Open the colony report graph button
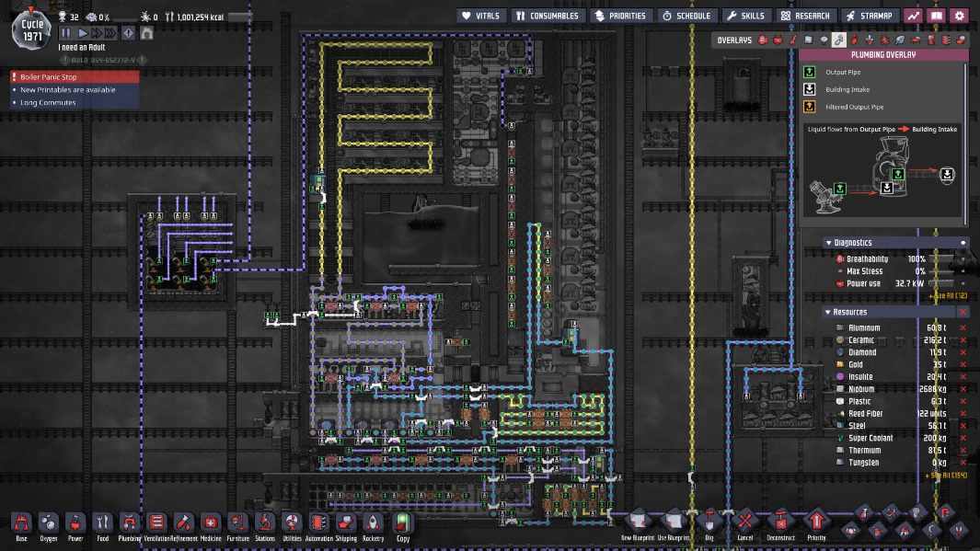Image resolution: width=980 pixels, height=551 pixels. coord(913,16)
